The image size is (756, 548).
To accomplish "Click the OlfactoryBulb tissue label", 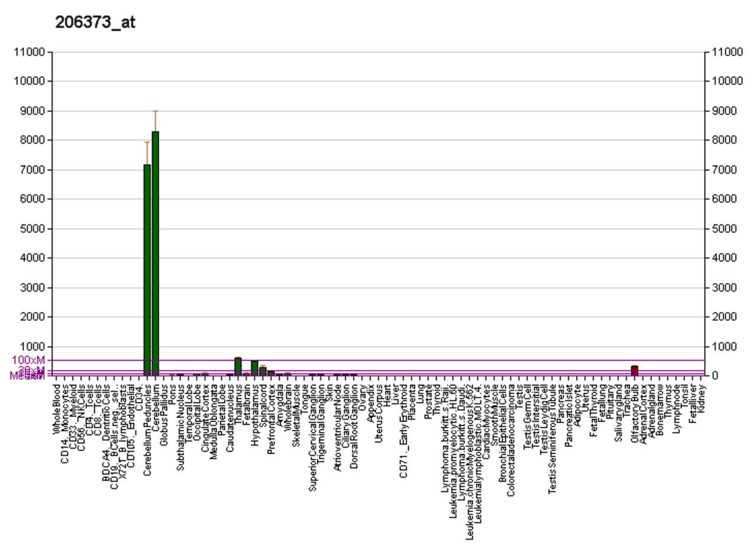I will (x=635, y=412).
